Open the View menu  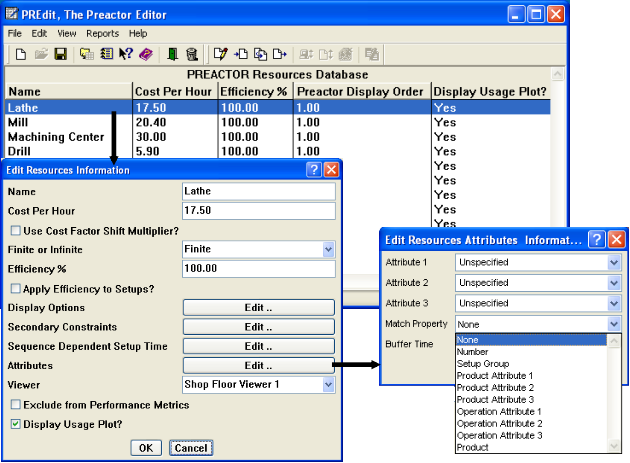pos(67,33)
